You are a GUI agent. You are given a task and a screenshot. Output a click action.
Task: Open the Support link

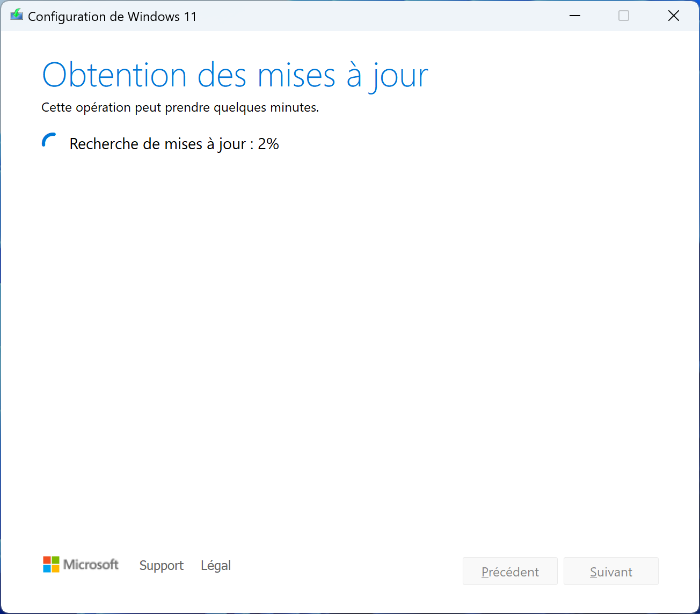pyautogui.click(x=161, y=565)
